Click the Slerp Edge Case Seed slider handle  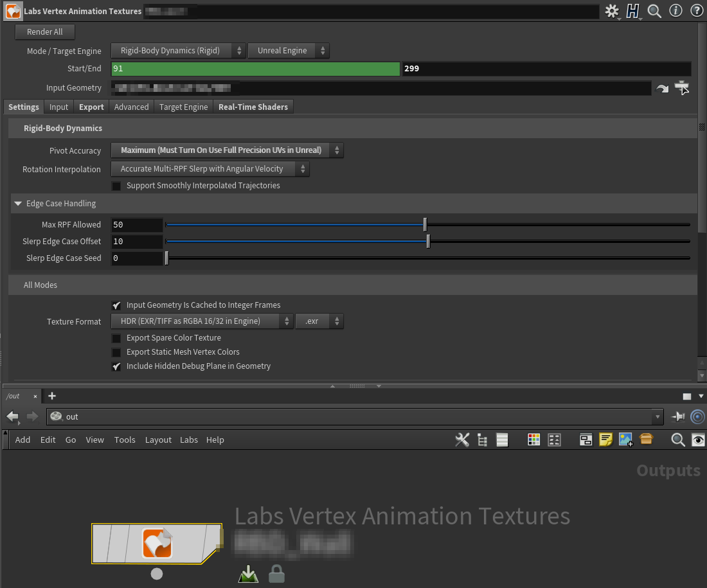(x=167, y=258)
